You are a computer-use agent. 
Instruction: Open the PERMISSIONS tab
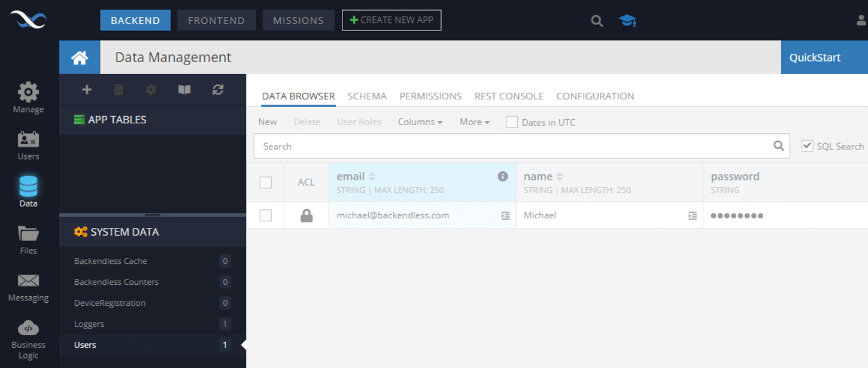[x=430, y=96]
